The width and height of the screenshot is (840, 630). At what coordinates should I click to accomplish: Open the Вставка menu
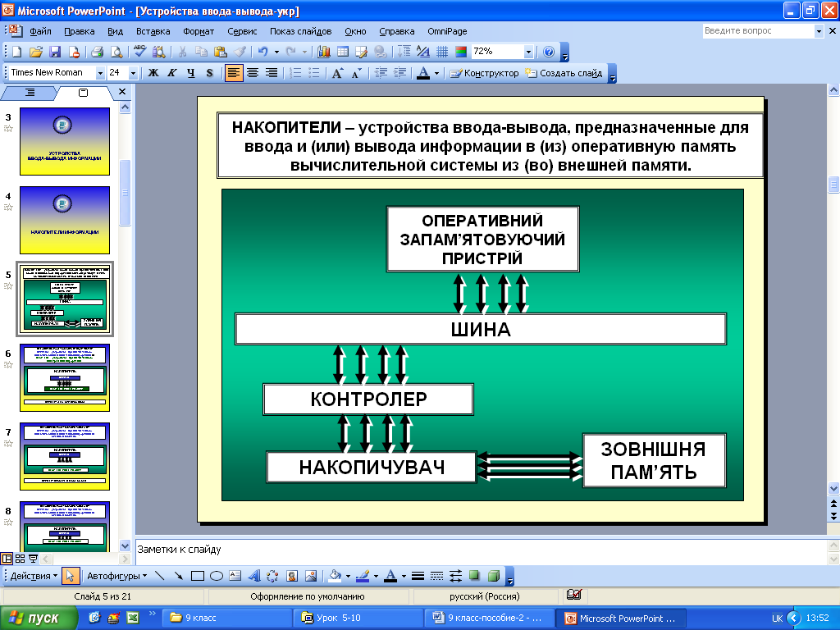tap(153, 31)
